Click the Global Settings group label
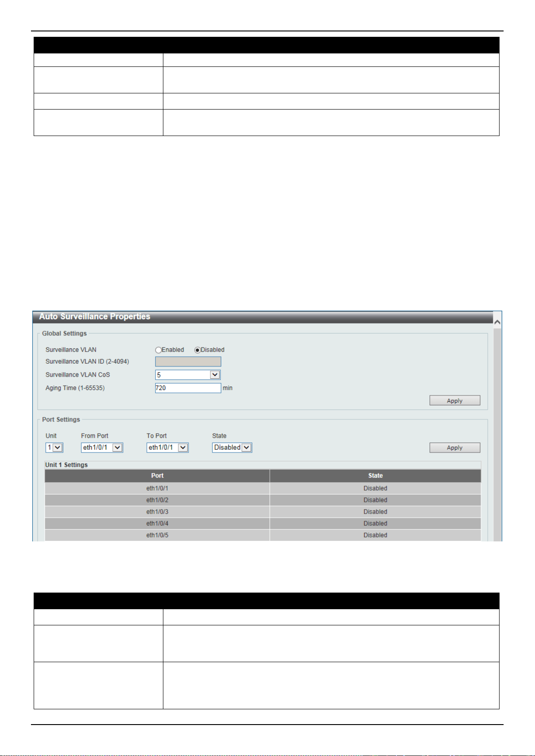 point(64,334)
